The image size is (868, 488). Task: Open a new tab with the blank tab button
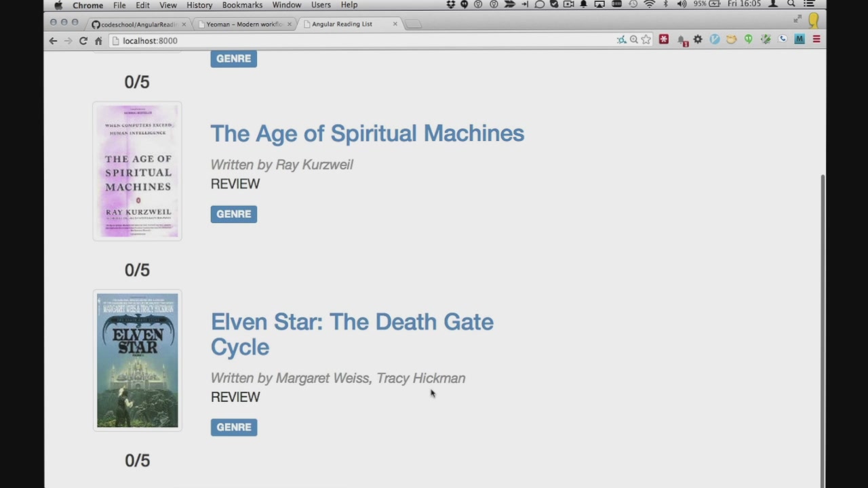pyautogui.click(x=414, y=24)
